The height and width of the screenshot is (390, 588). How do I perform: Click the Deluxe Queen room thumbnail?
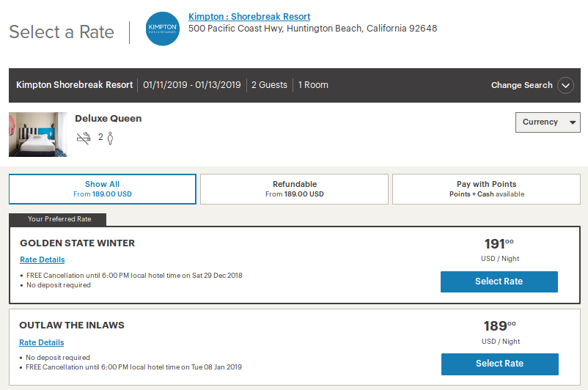click(x=38, y=134)
